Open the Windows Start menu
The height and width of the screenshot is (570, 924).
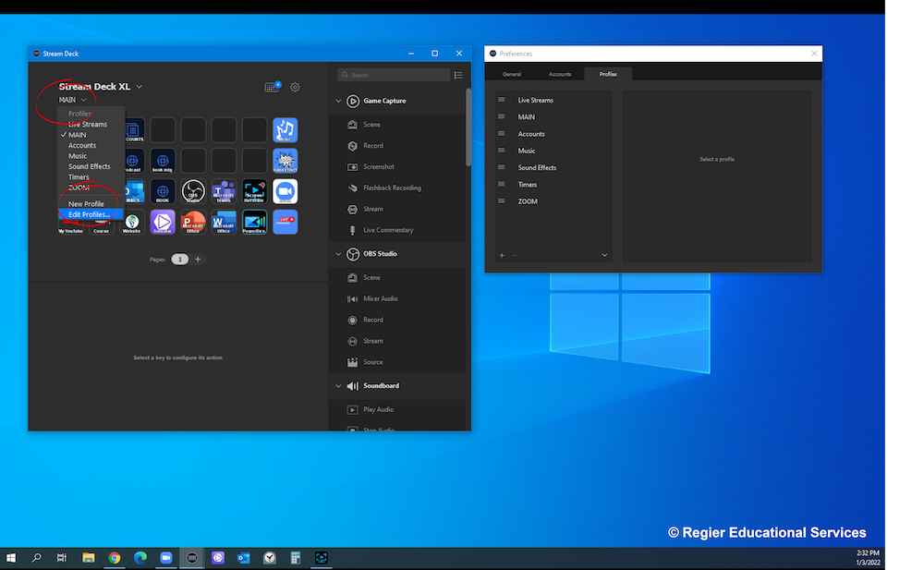10,558
